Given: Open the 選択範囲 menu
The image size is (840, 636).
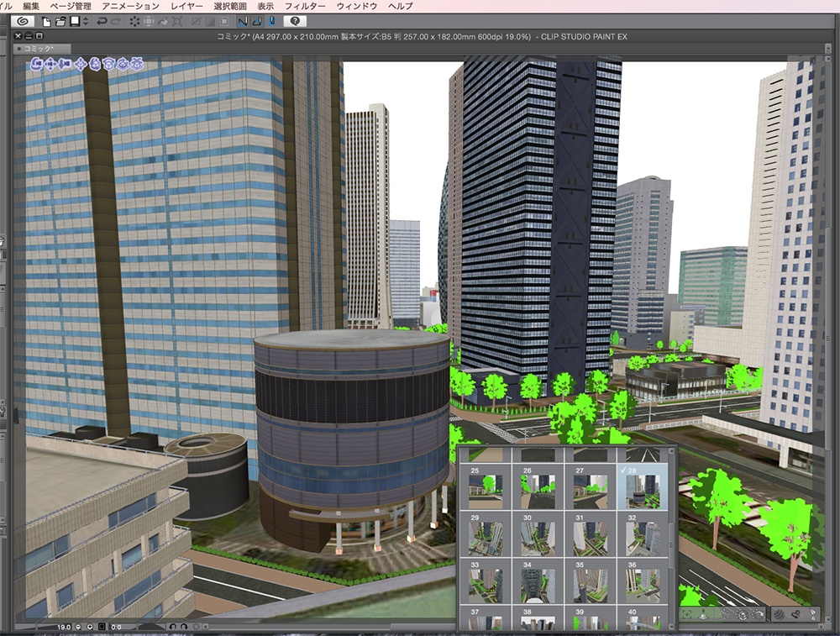Looking at the screenshot, I should click(230, 6).
